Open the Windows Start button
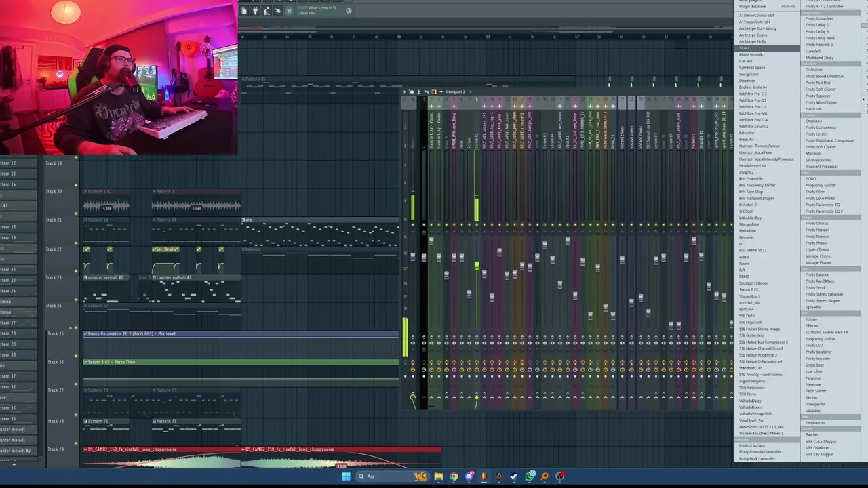Screen dimensions: 868x488 click(x=347, y=476)
